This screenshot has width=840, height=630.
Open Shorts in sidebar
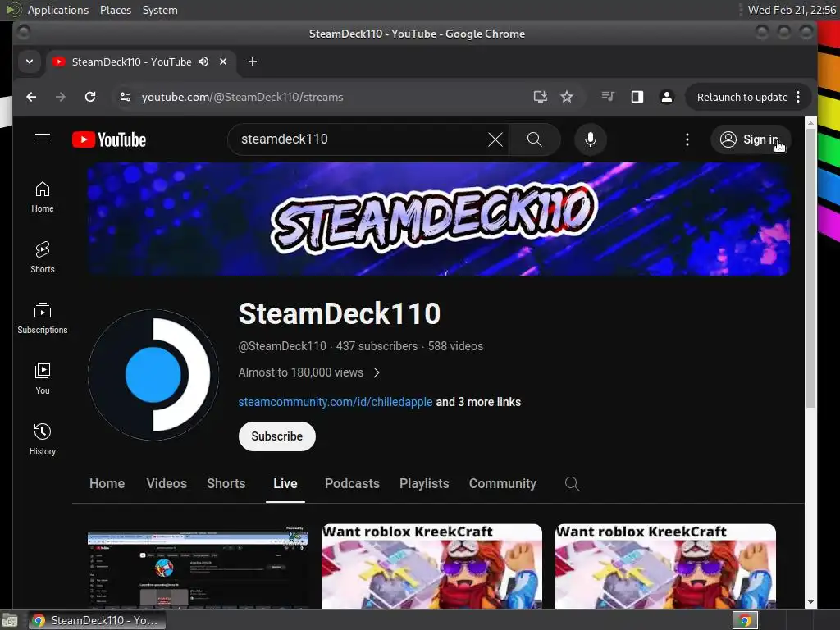pos(43,258)
